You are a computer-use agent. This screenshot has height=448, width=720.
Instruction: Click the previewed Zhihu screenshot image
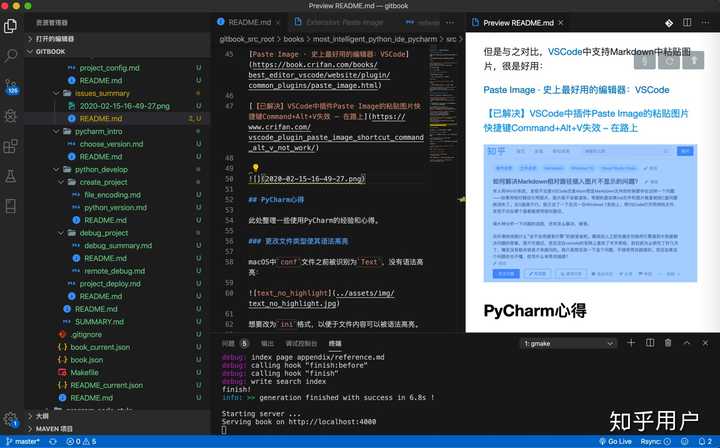590,213
